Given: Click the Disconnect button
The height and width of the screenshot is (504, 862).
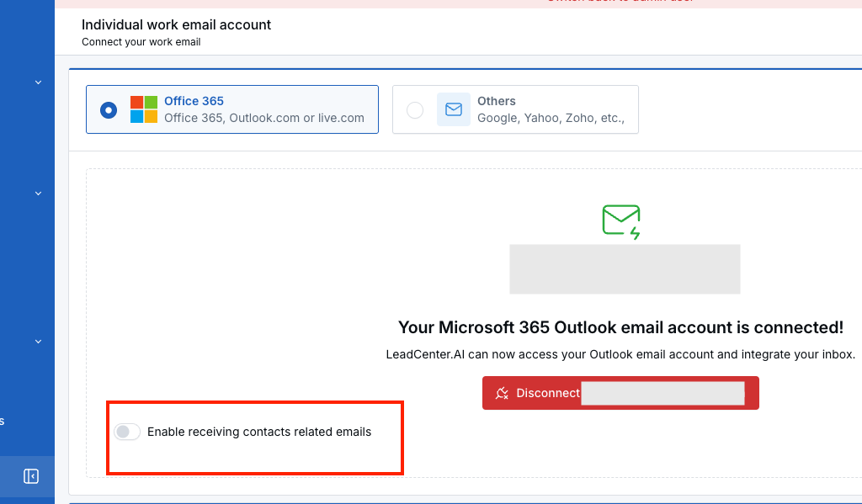Looking at the screenshot, I should coord(620,393).
